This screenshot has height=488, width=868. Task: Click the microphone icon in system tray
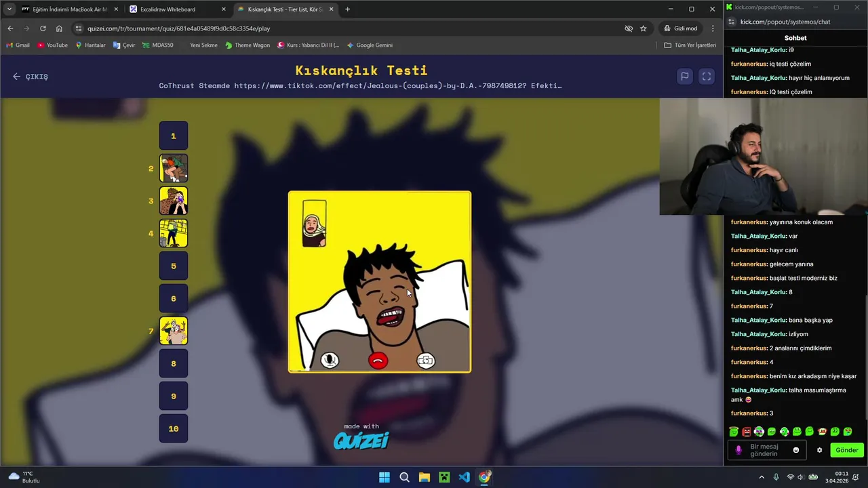click(776, 477)
